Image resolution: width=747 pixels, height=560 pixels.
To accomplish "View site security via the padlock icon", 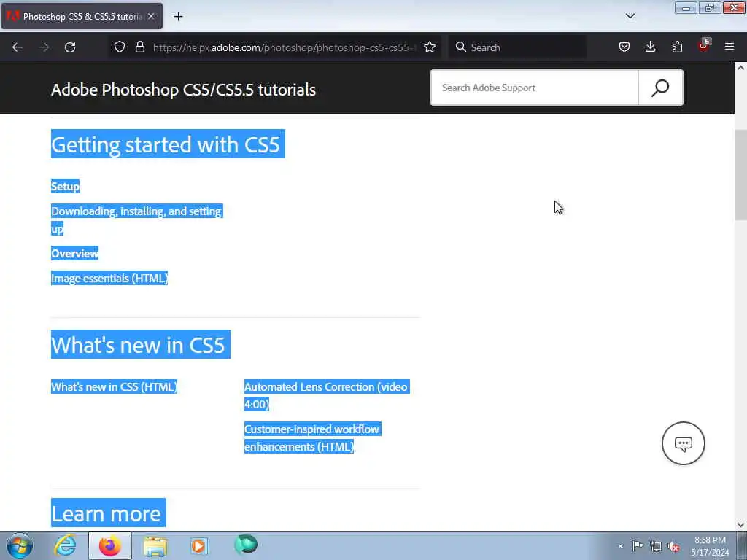I will (x=139, y=47).
